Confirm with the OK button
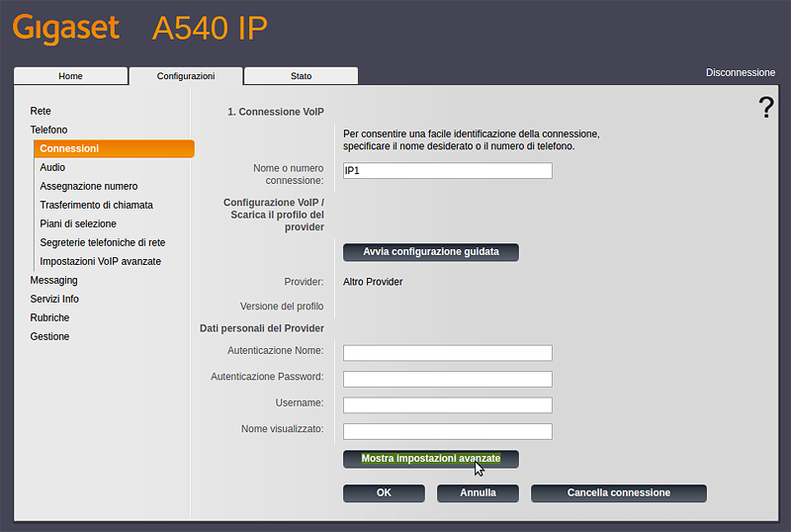The image size is (791, 532). click(384, 493)
